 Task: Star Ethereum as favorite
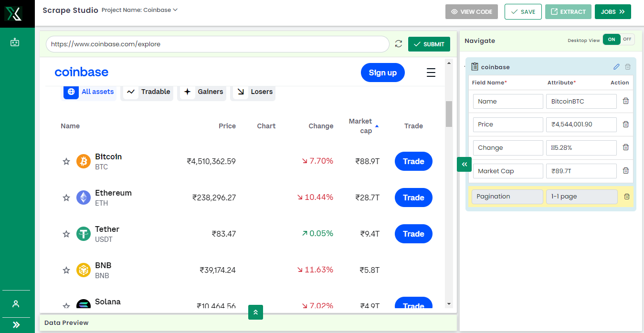(x=66, y=198)
